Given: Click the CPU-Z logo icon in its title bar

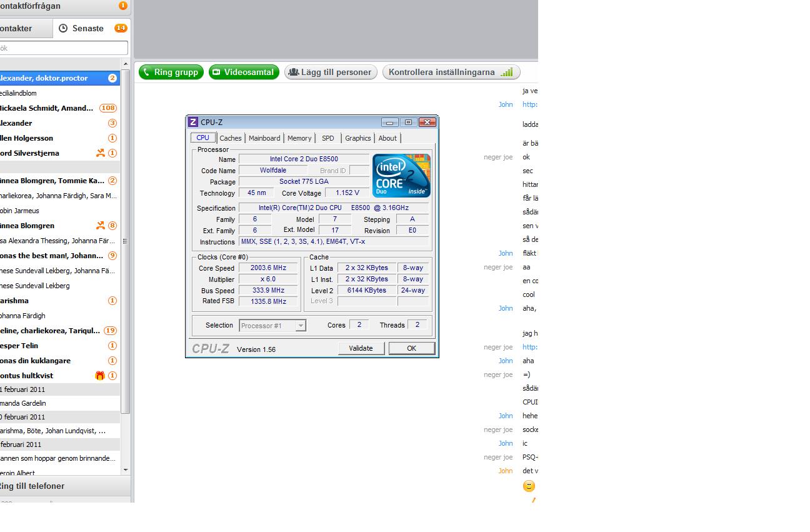Looking at the screenshot, I should pos(193,123).
